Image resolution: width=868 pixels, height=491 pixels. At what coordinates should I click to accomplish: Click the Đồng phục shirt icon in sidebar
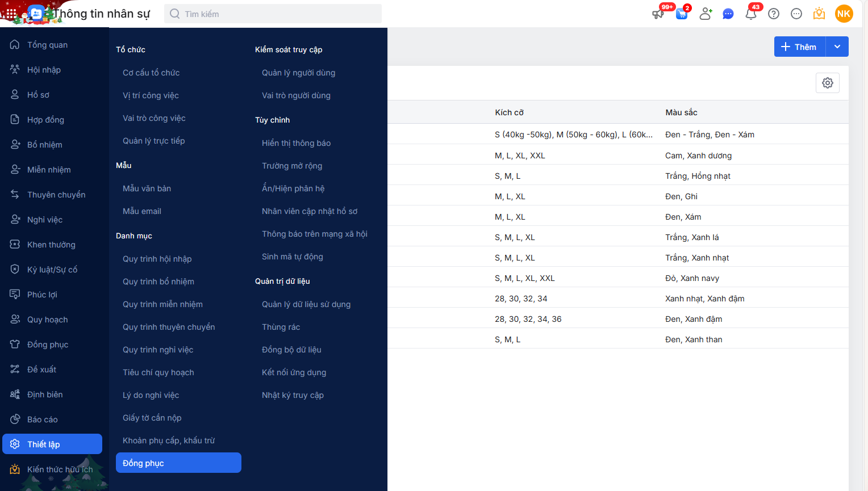click(x=15, y=344)
